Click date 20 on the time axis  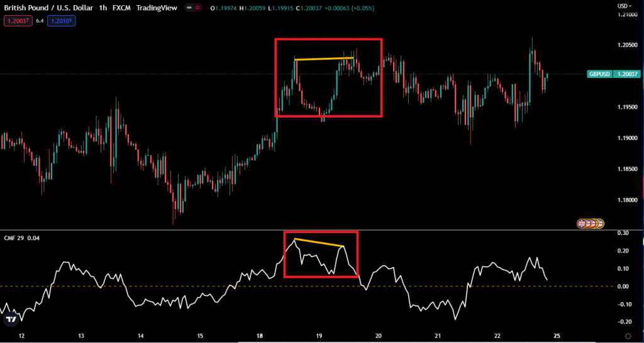(x=379, y=335)
